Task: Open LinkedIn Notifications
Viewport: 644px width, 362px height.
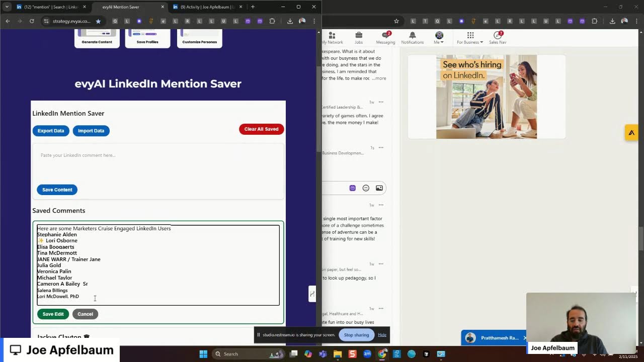Action: [x=412, y=38]
